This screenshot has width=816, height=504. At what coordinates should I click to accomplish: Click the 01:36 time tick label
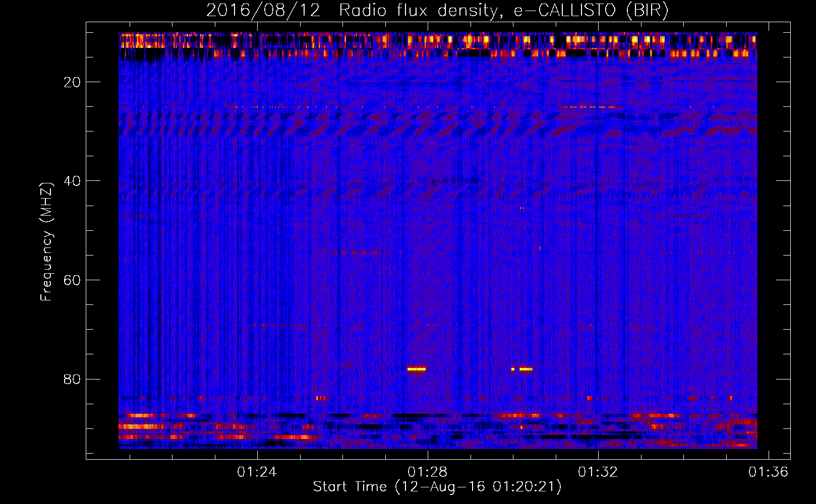tap(768, 472)
